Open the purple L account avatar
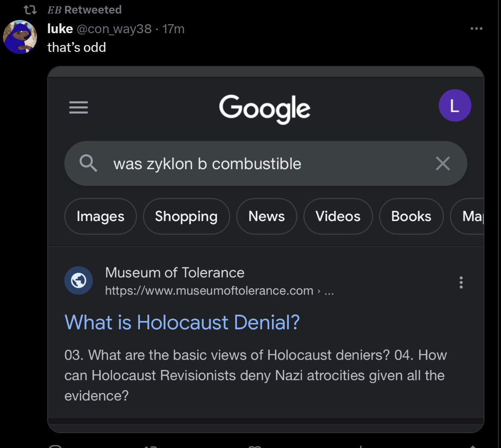Viewport: 501px width, 448px height. tap(455, 105)
